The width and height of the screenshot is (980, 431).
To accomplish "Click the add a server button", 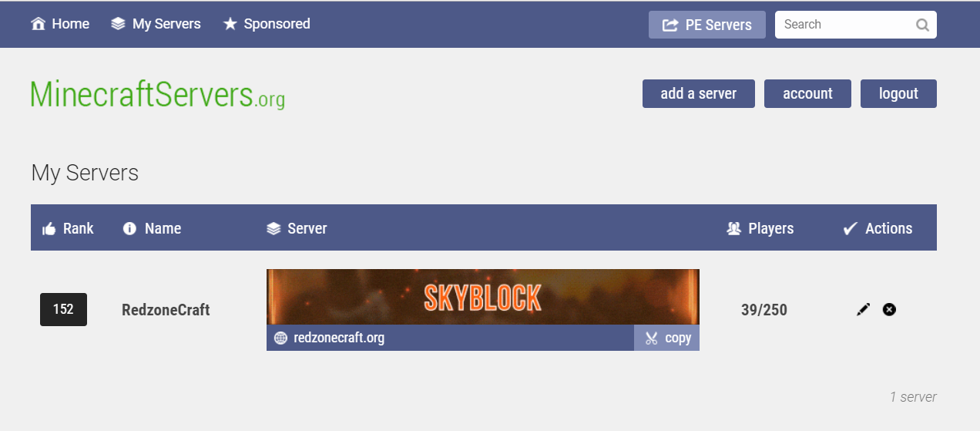I will coord(699,94).
